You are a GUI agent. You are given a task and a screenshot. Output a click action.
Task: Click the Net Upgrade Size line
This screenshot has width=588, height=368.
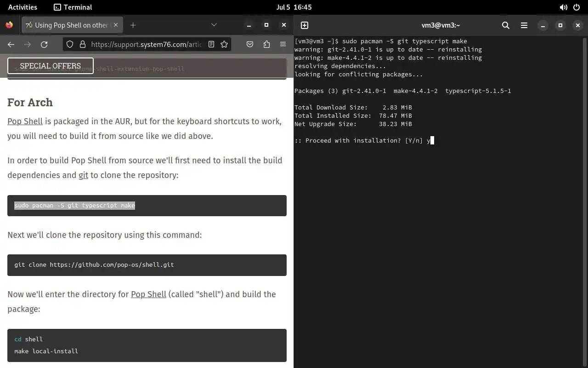tap(353, 124)
